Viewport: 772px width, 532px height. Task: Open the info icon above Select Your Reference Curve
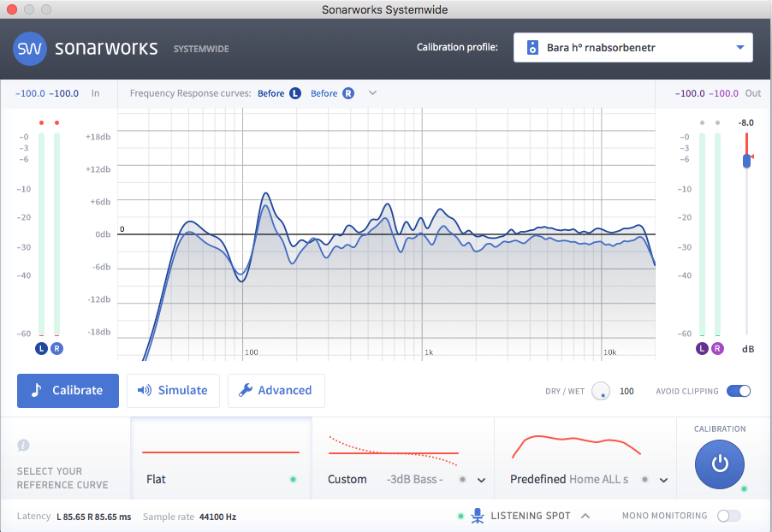(x=23, y=446)
